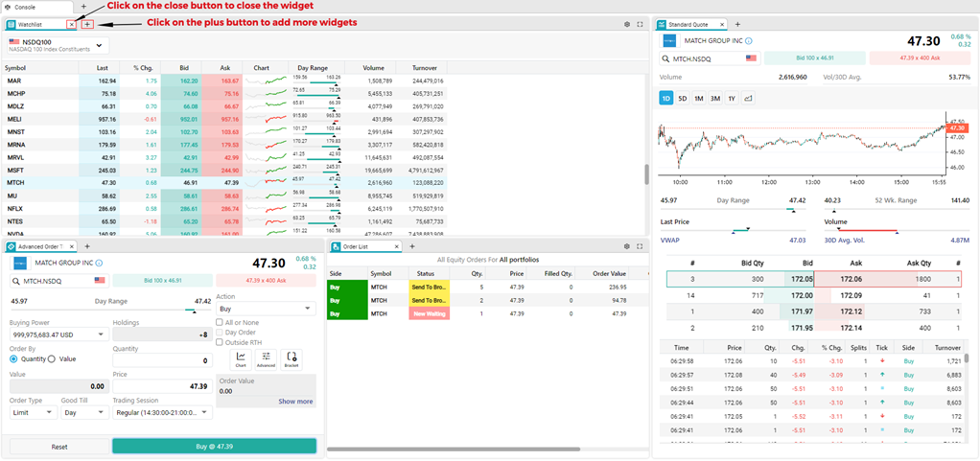Select the Value radio button under Order By
The image size is (980, 461).
click(52, 359)
